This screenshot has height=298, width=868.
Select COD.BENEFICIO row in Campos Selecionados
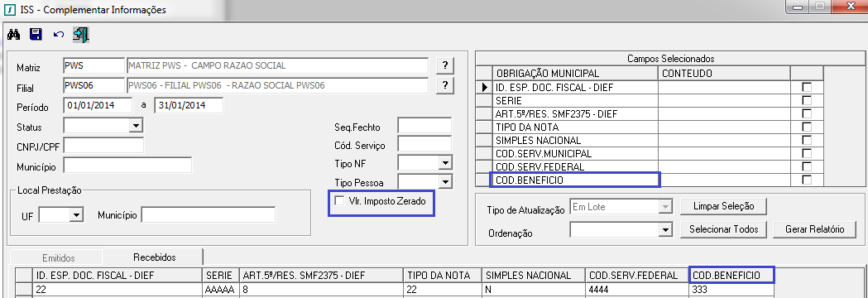[x=650, y=180]
